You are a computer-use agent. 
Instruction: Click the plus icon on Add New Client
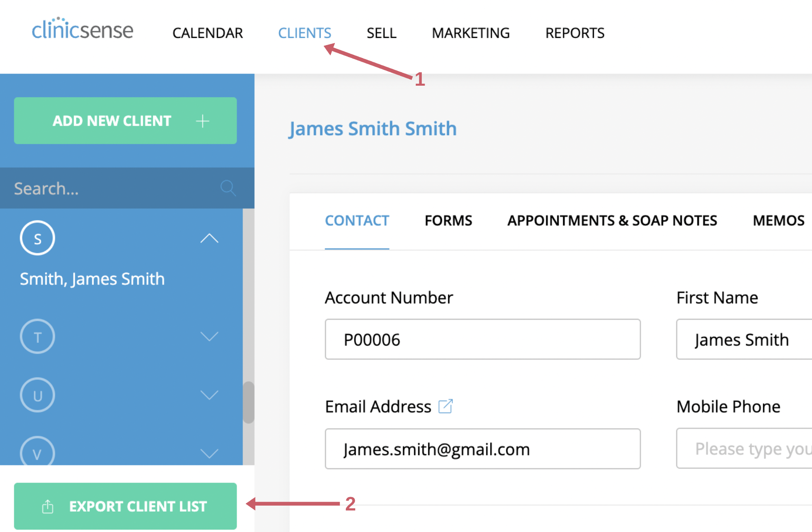(202, 121)
